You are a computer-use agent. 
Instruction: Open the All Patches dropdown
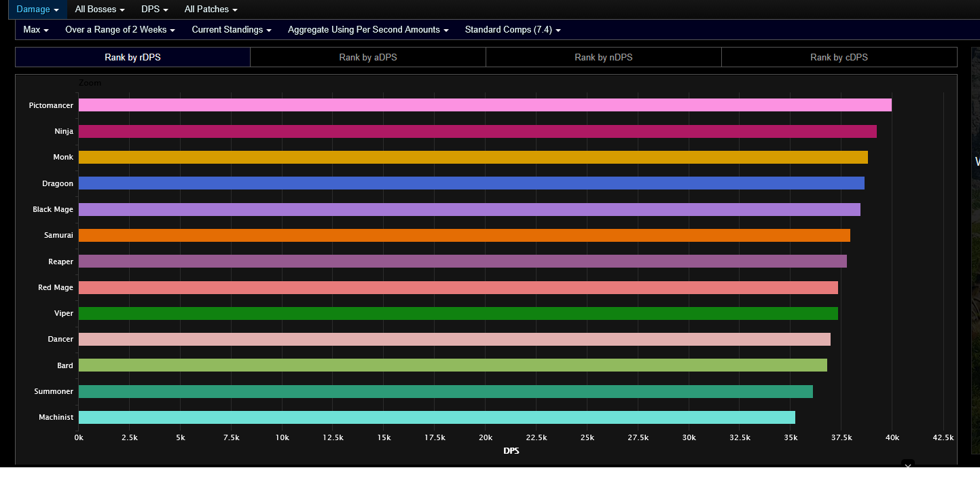211,10
